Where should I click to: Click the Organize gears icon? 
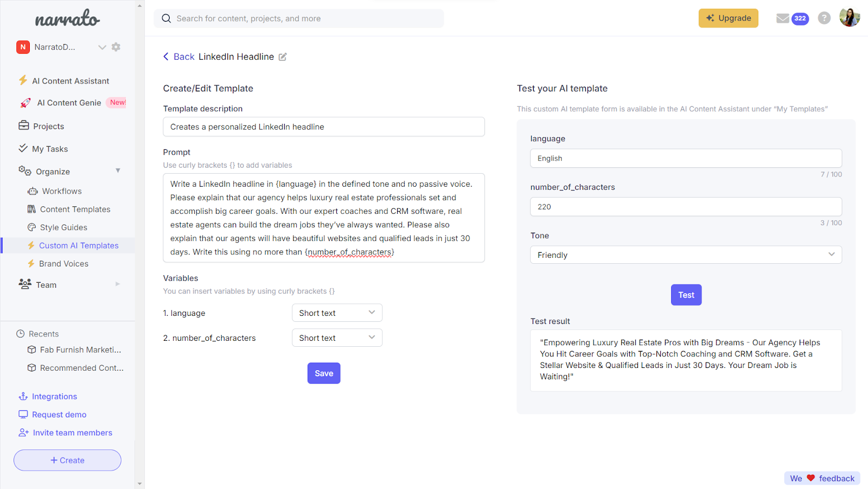click(x=25, y=171)
